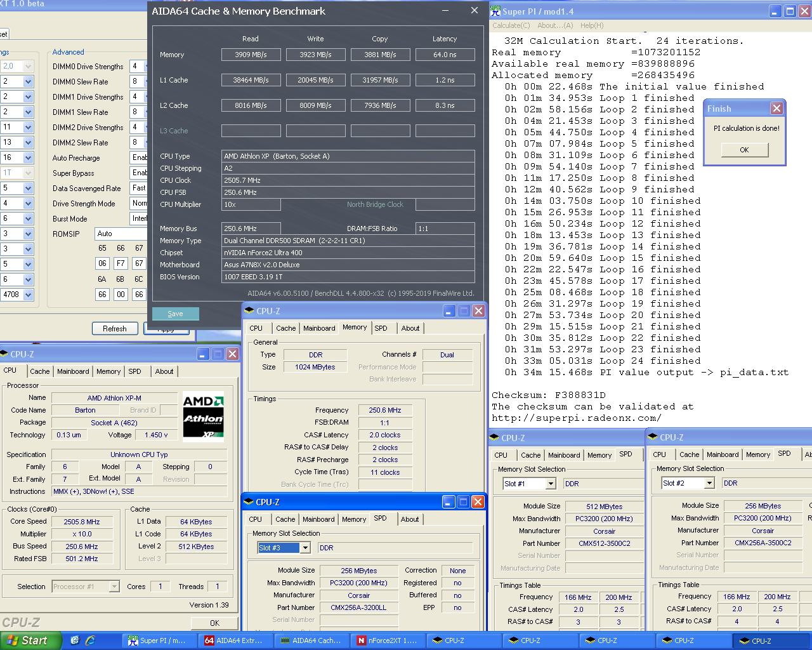Minimize the Super PI window
Viewport: 812px width, 650px height.
click(x=775, y=11)
